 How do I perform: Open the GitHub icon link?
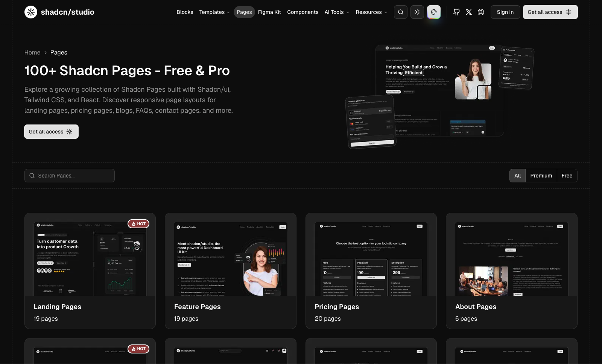(x=456, y=12)
